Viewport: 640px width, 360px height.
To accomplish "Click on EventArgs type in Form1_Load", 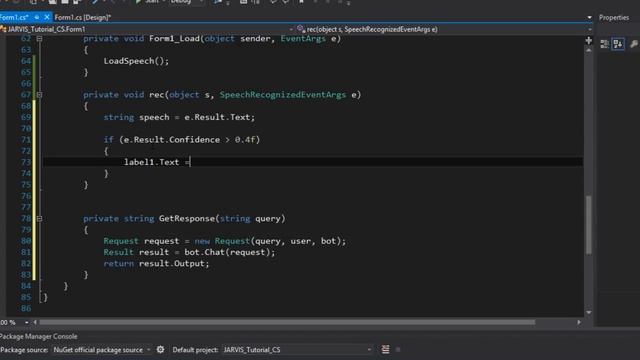I will pos(303,38).
